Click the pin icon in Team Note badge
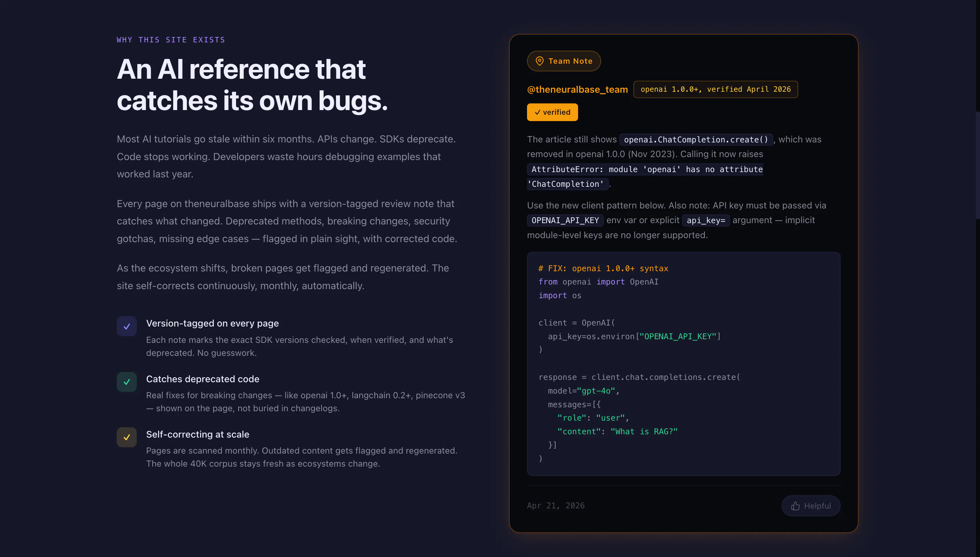980x557 pixels. pyautogui.click(x=539, y=61)
